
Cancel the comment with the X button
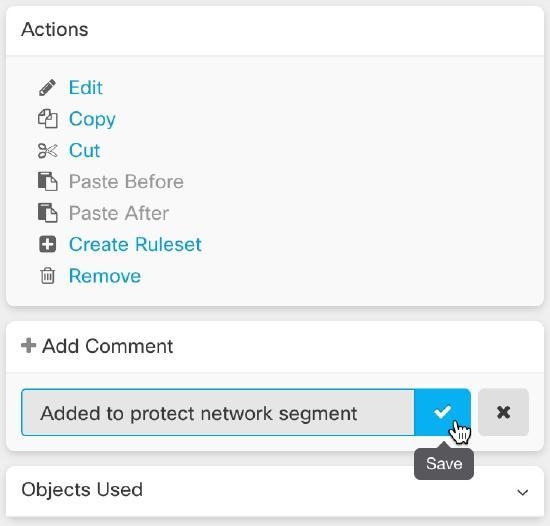503,412
